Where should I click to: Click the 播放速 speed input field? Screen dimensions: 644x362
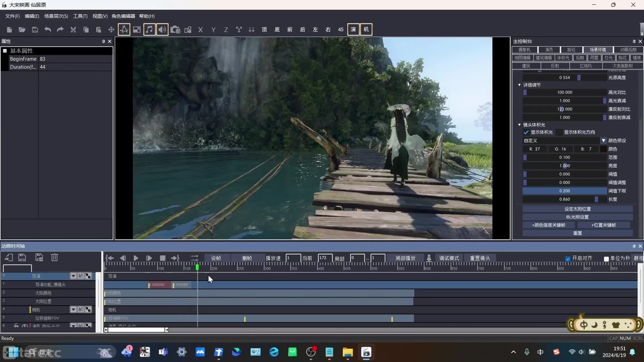pos(293,258)
